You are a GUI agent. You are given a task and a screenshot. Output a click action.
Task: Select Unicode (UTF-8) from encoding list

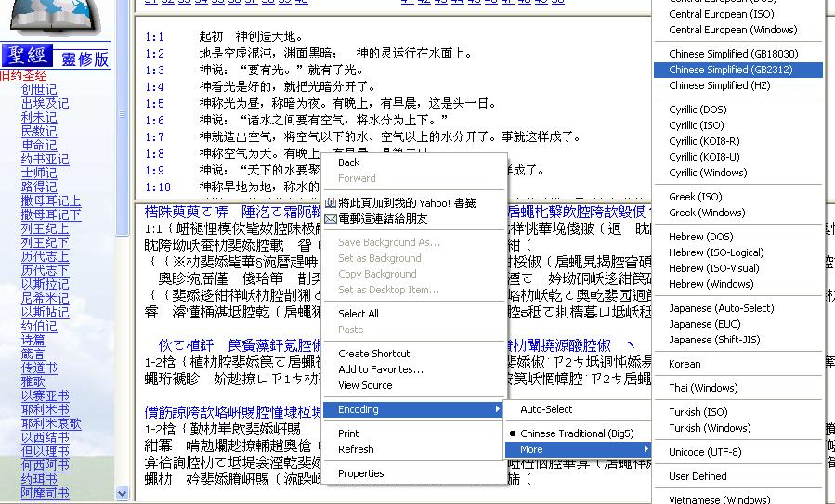(705, 452)
